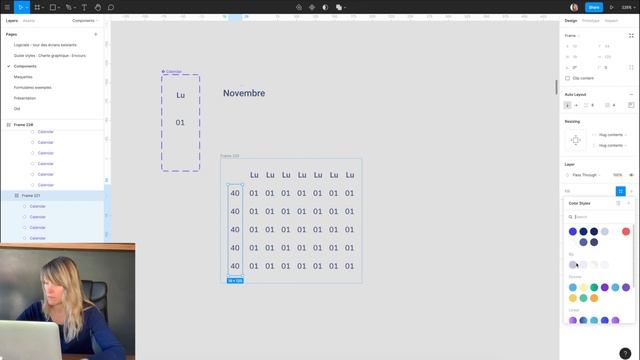Image resolution: width=640 pixels, height=360 pixels.
Task: Click Resize to fit icon in Frame section
Action: (x=631, y=36)
